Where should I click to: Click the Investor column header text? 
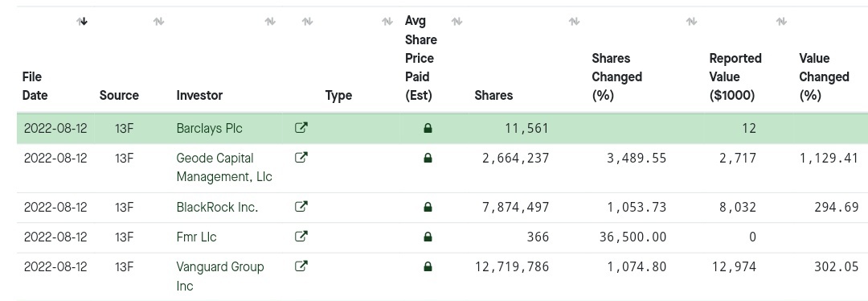(x=199, y=95)
